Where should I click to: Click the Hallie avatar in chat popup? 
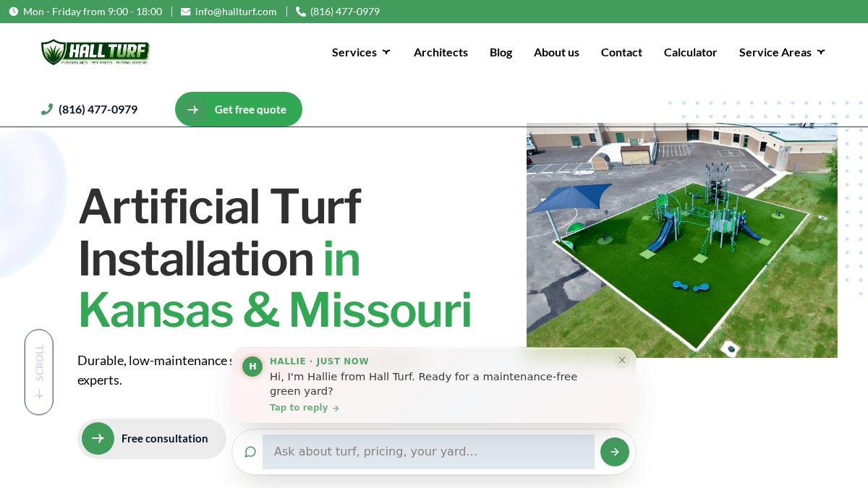point(252,367)
